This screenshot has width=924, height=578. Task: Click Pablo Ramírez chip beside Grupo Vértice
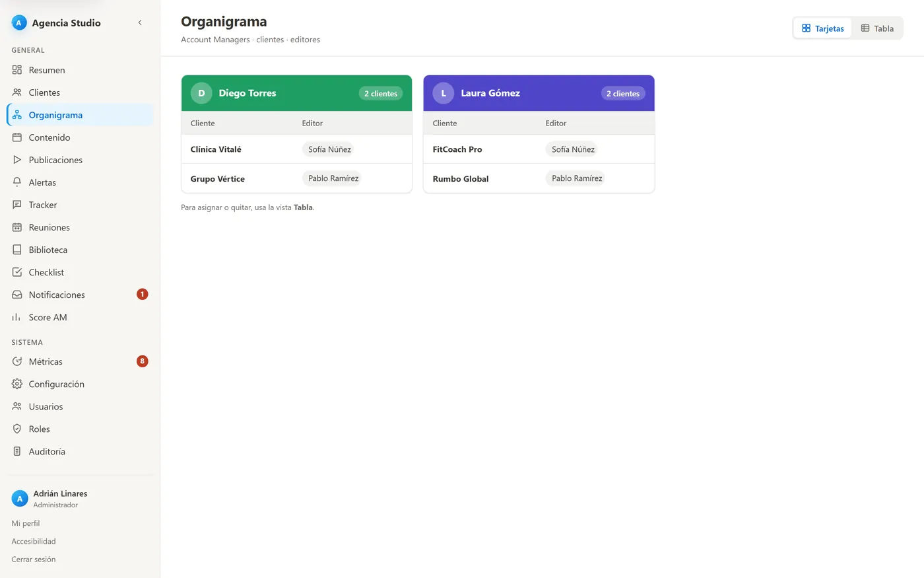tap(332, 178)
